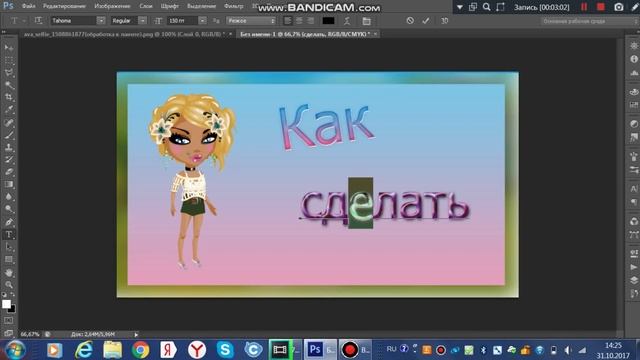This screenshot has height=360, width=640.
Task: Open the Фильтр menu
Action: click(x=233, y=6)
